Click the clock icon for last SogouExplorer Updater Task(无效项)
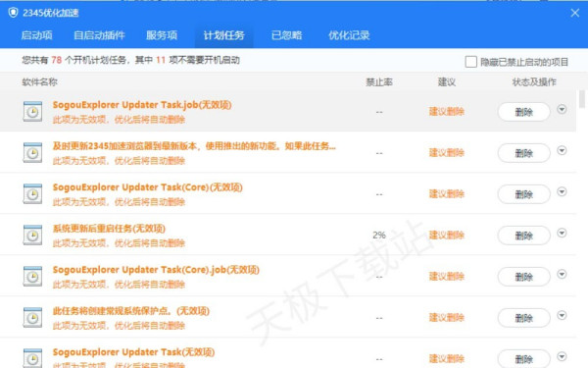 click(32, 358)
